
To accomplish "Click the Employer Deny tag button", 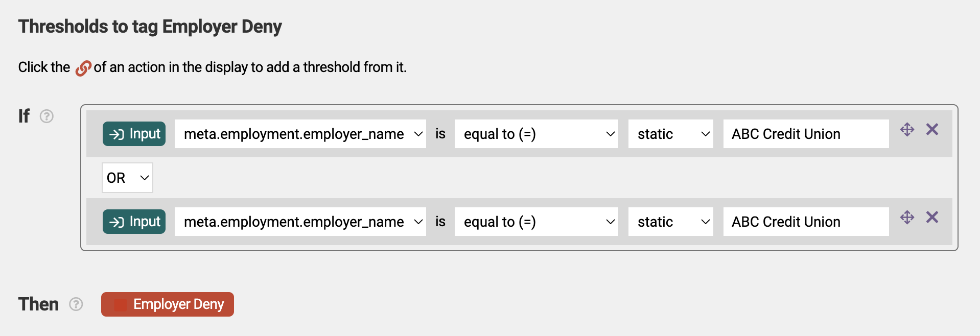I will [168, 304].
